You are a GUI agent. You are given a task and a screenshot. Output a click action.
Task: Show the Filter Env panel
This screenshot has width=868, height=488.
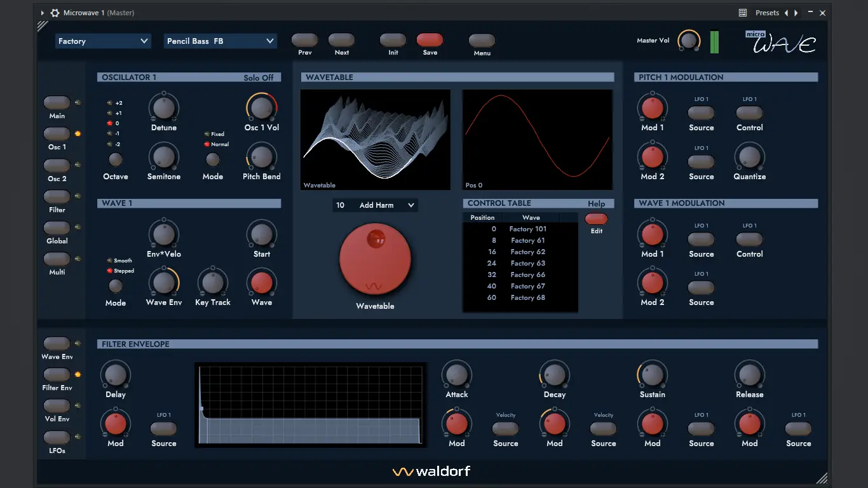point(57,374)
